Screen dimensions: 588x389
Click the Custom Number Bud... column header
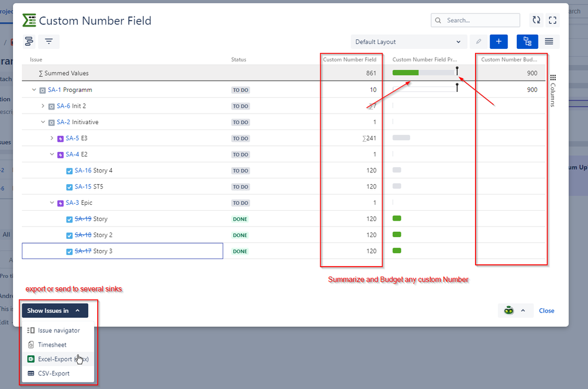pos(509,59)
